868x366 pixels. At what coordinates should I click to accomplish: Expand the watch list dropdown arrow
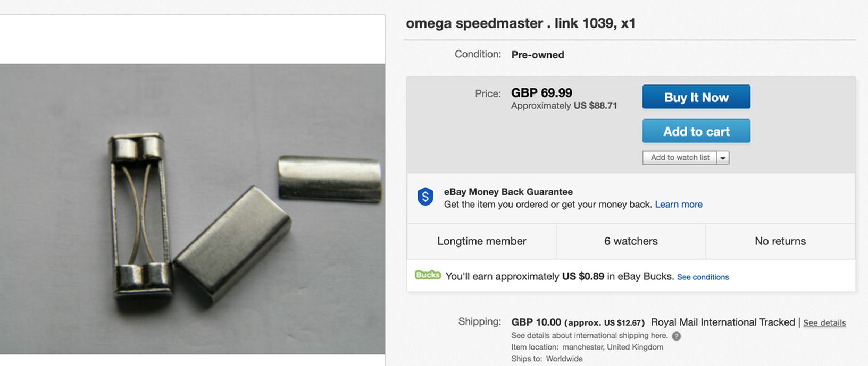[x=723, y=158]
